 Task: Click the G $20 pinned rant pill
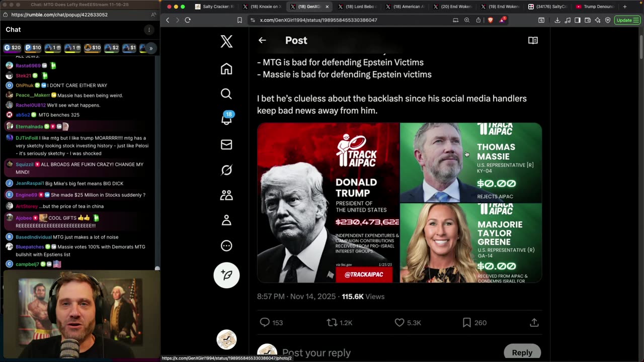click(13, 48)
